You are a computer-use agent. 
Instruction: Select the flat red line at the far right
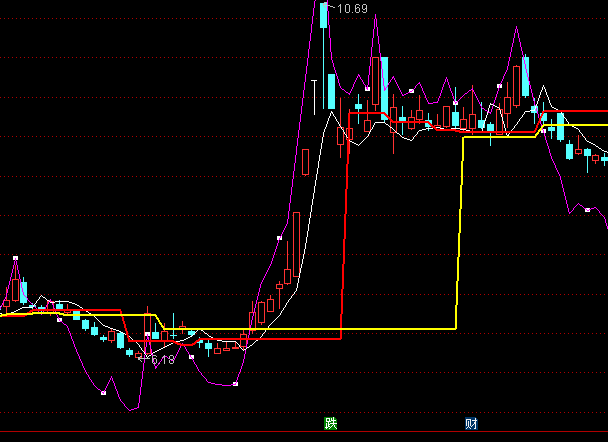pyautogui.click(x=580, y=111)
